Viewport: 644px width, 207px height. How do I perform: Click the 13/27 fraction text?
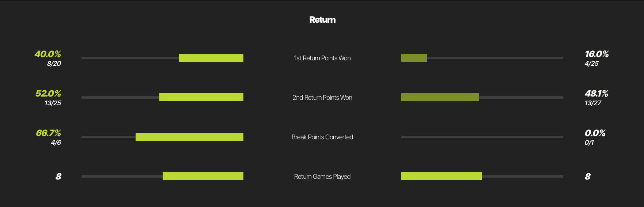click(593, 103)
